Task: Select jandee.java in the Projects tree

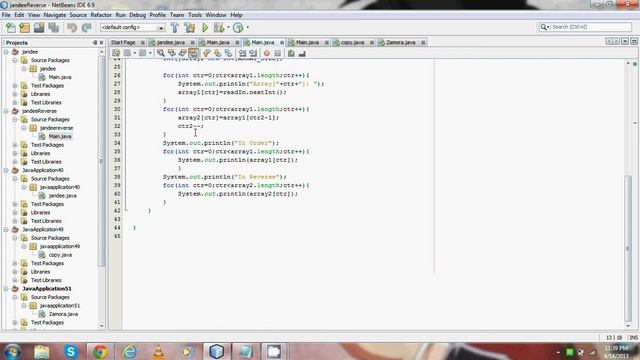Action: click(x=62, y=196)
